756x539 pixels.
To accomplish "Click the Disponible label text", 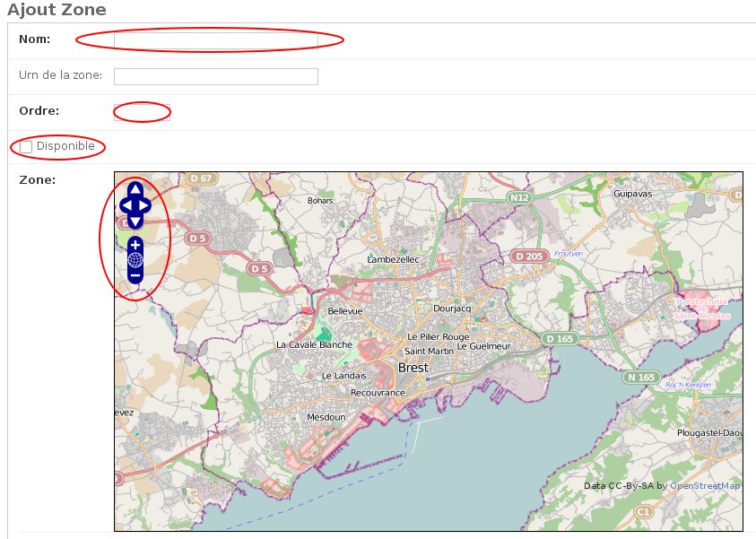I will [65, 146].
